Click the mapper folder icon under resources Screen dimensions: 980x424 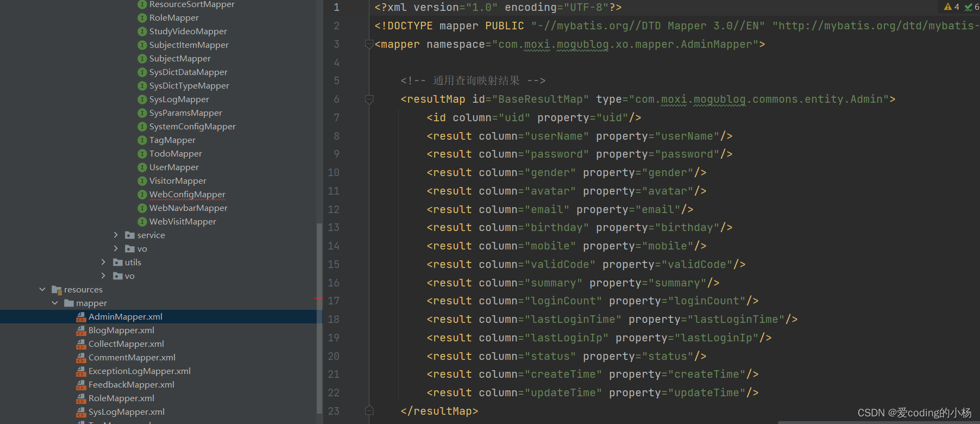pyautogui.click(x=69, y=303)
